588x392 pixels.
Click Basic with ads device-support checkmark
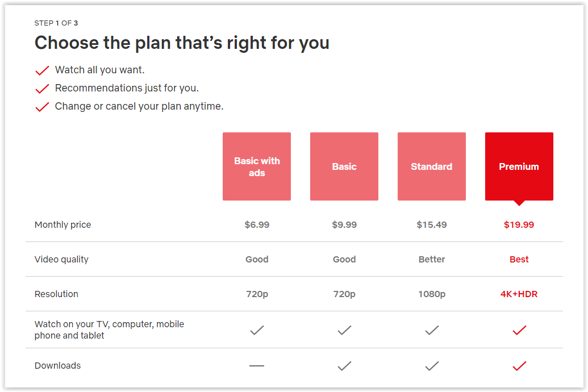pos(257,330)
